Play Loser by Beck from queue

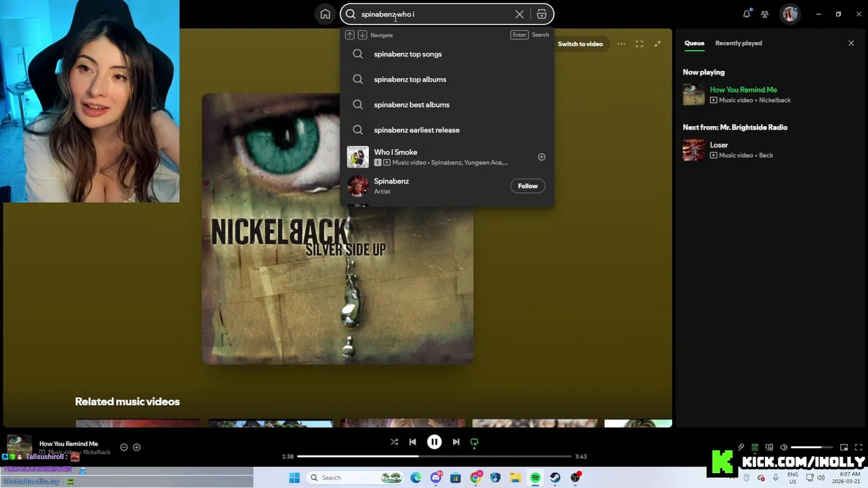click(719, 145)
